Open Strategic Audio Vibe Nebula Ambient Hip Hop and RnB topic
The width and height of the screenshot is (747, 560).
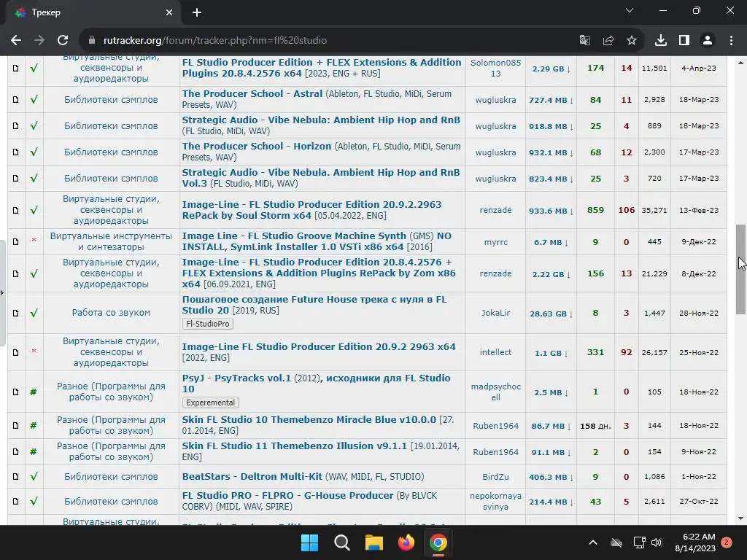[321, 120]
